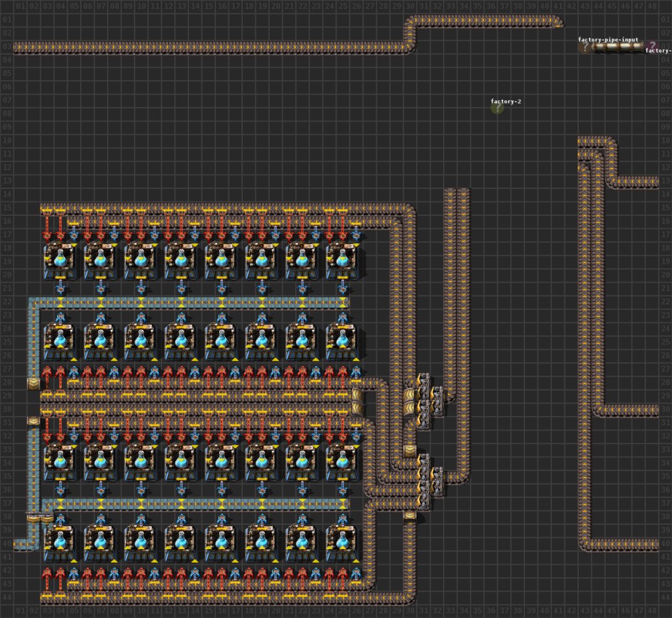
Task: Open the first assembler in the third row
Action: pyautogui.click(x=60, y=462)
